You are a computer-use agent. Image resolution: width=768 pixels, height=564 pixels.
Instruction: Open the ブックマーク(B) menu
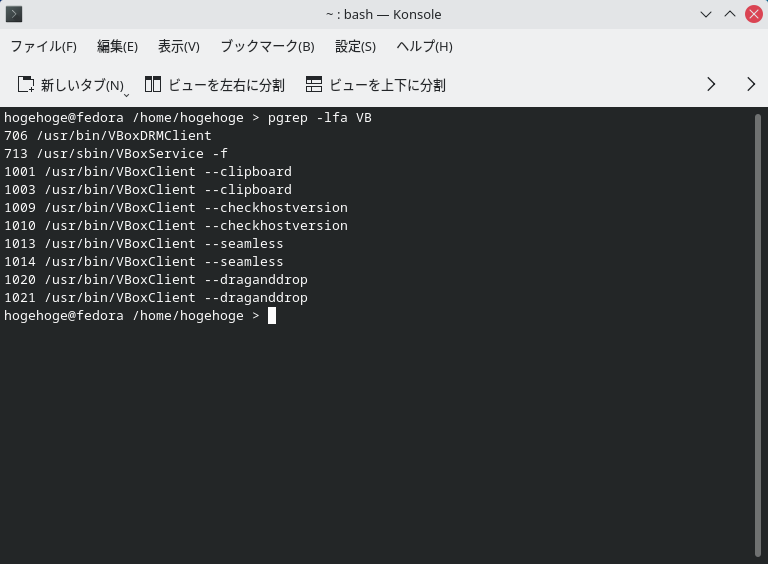tap(267, 47)
